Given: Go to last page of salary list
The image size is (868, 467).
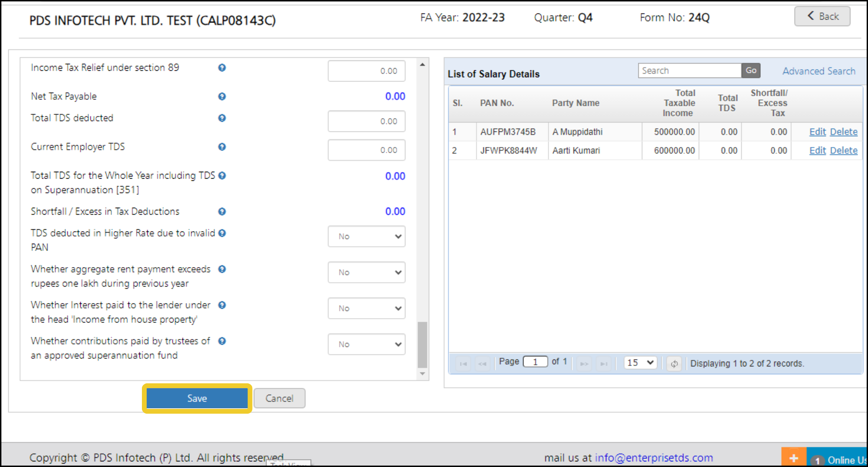Looking at the screenshot, I should click(x=604, y=363).
